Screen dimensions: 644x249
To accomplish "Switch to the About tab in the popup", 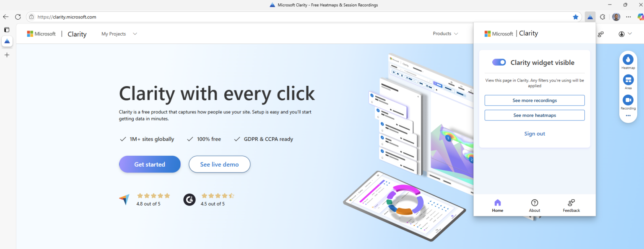I will [534, 205].
